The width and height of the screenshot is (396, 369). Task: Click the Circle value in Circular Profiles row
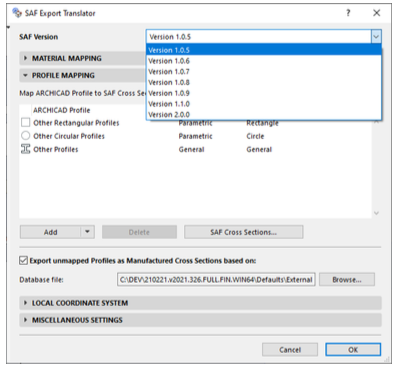pyautogui.click(x=255, y=136)
